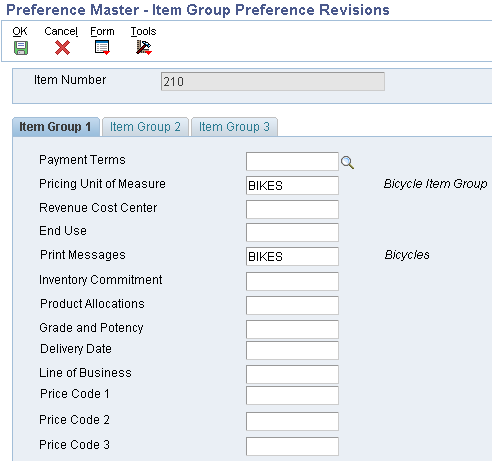The image size is (492, 461).
Task: Click the End Use input field
Action: click(292, 232)
